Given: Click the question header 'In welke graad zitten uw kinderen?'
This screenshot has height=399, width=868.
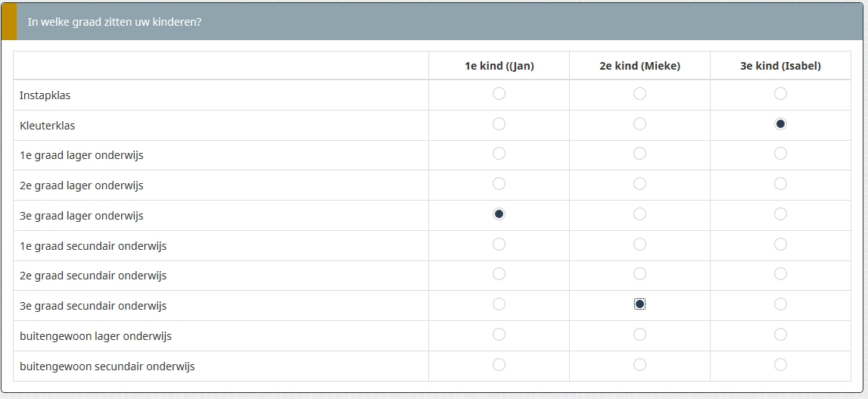Looking at the screenshot, I should 114,22.
